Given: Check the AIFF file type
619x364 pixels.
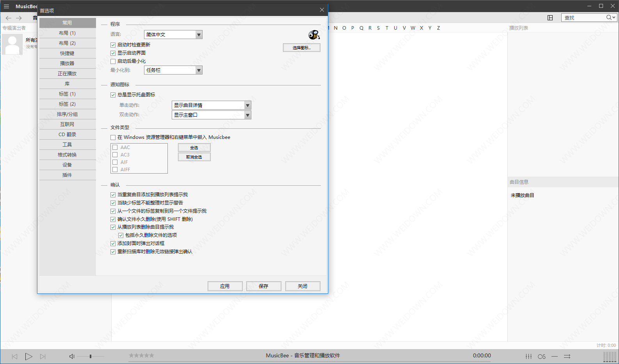Looking at the screenshot, I should [x=115, y=170].
